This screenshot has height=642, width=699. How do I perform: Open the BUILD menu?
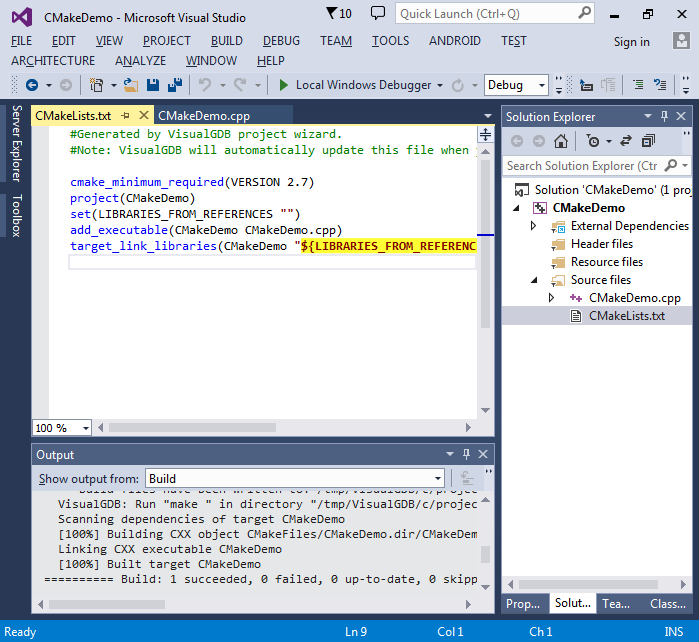point(226,41)
